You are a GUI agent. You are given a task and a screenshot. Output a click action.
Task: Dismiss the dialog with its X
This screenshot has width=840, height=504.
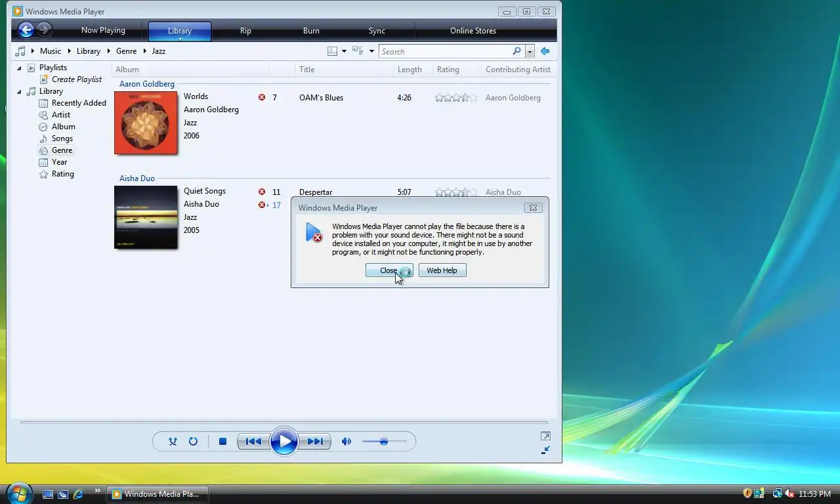(x=533, y=207)
